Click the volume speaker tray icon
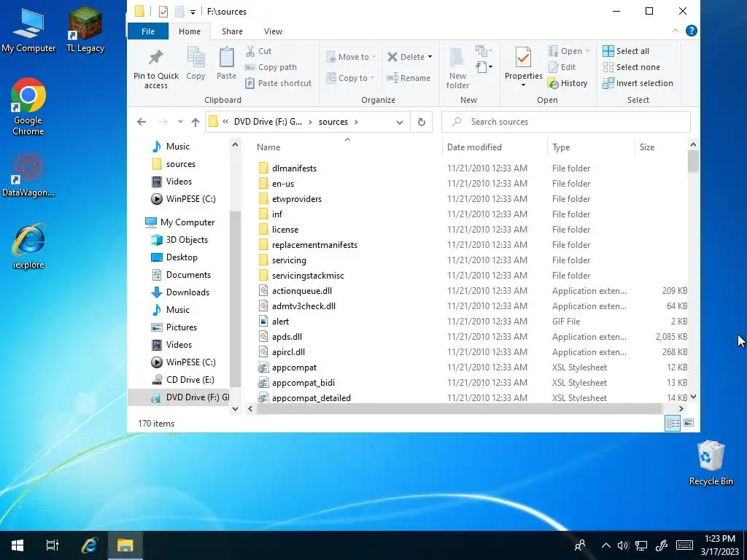The height and width of the screenshot is (560, 747). click(623, 545)
